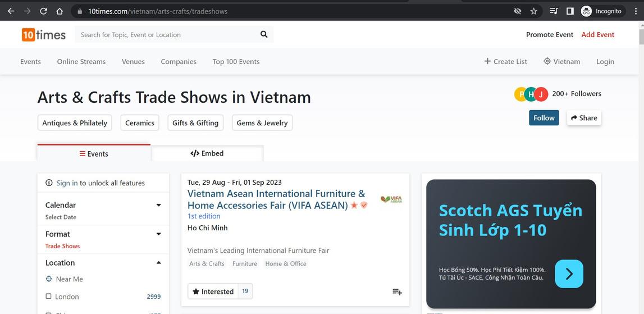Filter by Gems & Jewelry category
The image size is (644, 314).
pos(262,123)
